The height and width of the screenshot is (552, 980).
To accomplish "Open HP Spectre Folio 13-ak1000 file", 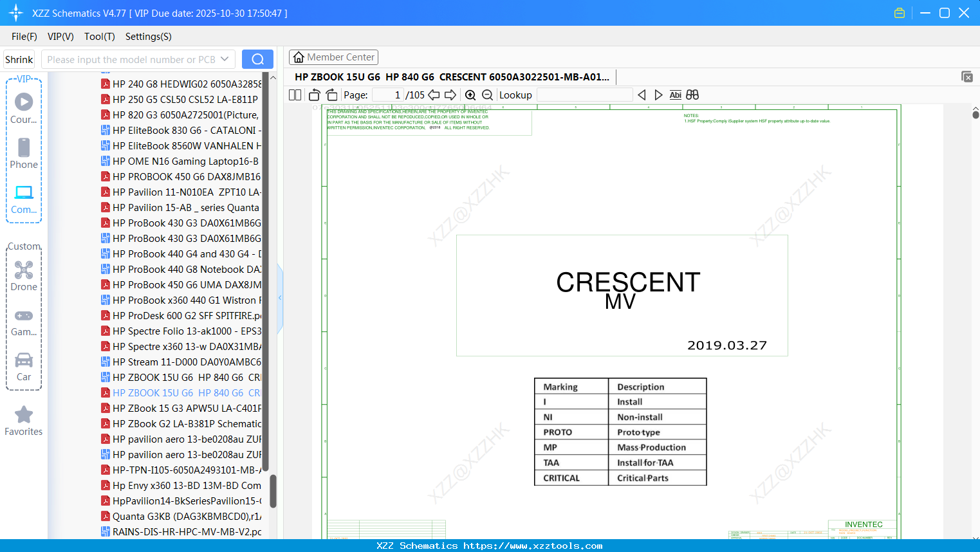I will click(181, 331).
